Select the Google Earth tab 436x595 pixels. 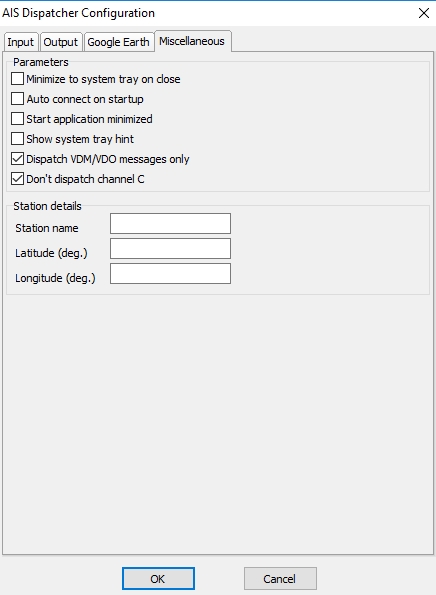click(118, 42)
